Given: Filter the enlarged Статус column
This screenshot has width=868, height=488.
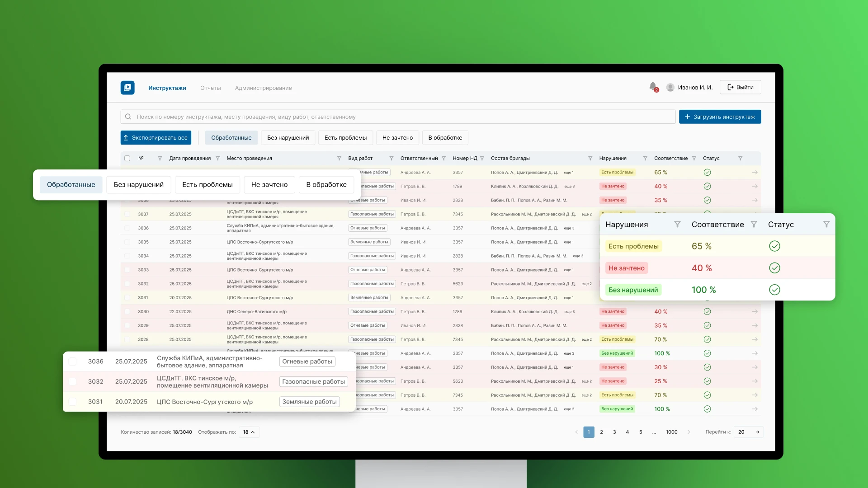Looking at the screenshot, I should [x=826, y=225].
